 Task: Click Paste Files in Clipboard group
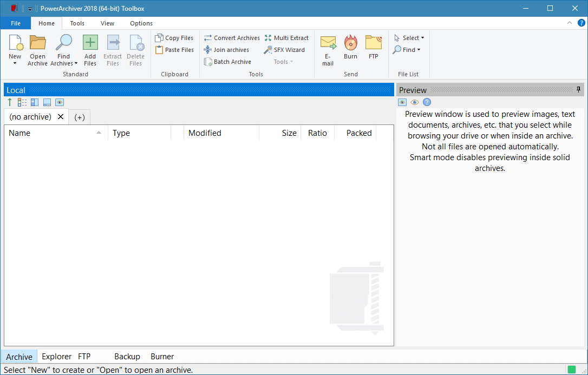tap(174, 50)
